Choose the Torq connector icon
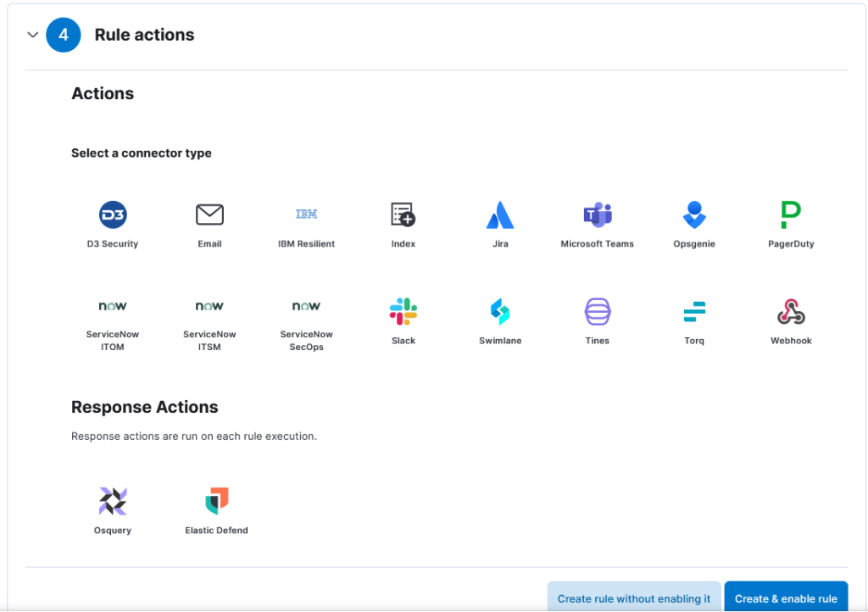The width and height of the screenshot is (868, 612). (x=694, y=312)
